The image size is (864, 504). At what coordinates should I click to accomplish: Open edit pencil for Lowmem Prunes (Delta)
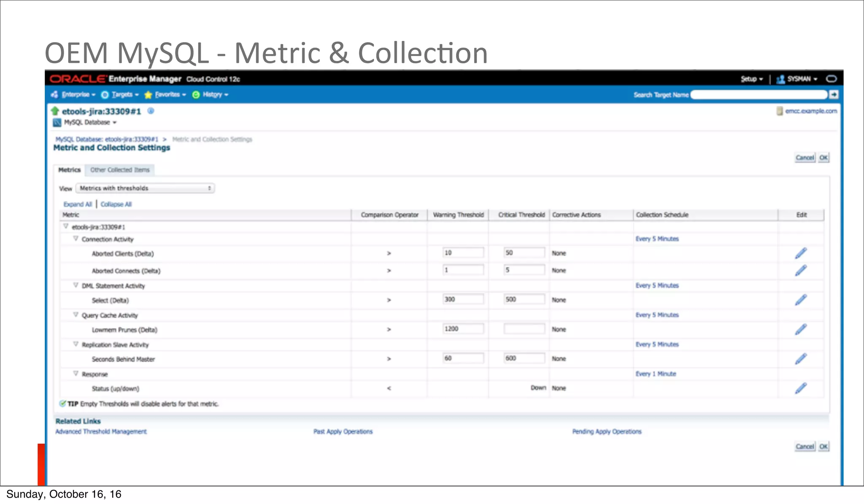coord(801,329)
